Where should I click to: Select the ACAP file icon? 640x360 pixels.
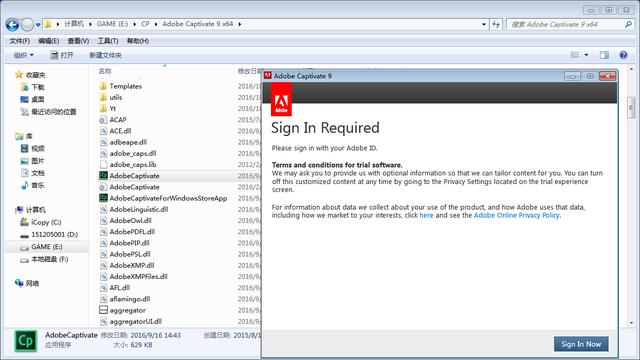pyautogui.click(x=103, y=120)
